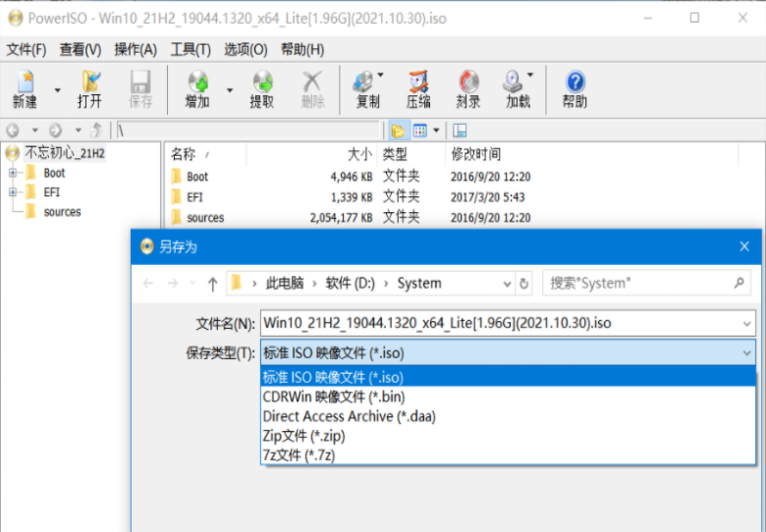Click System in the breadcrumb path
The width and height of the screenshot is (766, 532).
point(419,283)
